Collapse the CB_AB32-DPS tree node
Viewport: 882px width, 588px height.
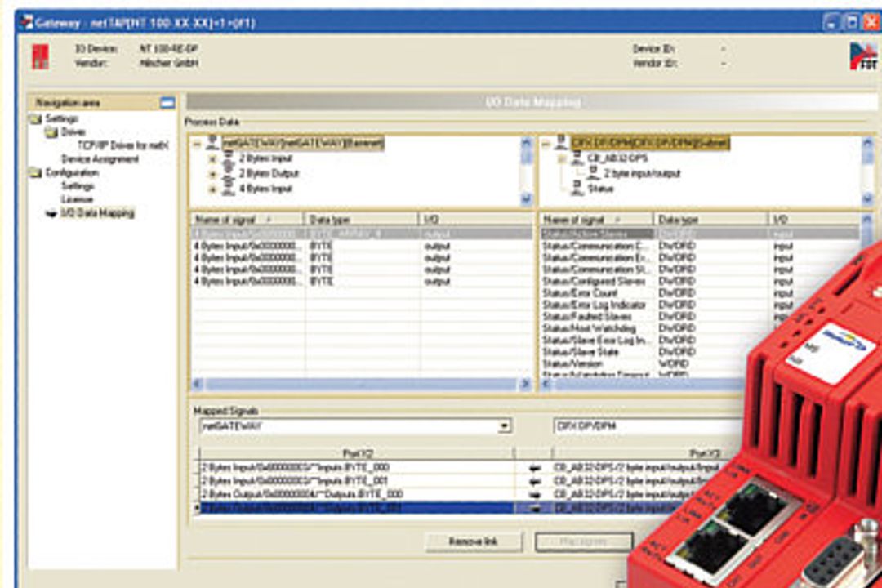click(x=561, y=160)
